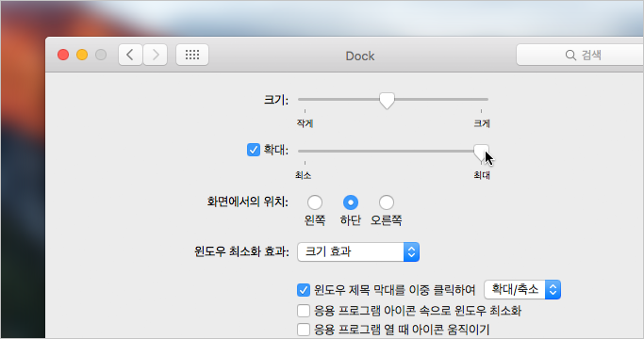Click the 크게 label under size slider
This screenshot has width=644, height=339.
(x=482, y=123)
